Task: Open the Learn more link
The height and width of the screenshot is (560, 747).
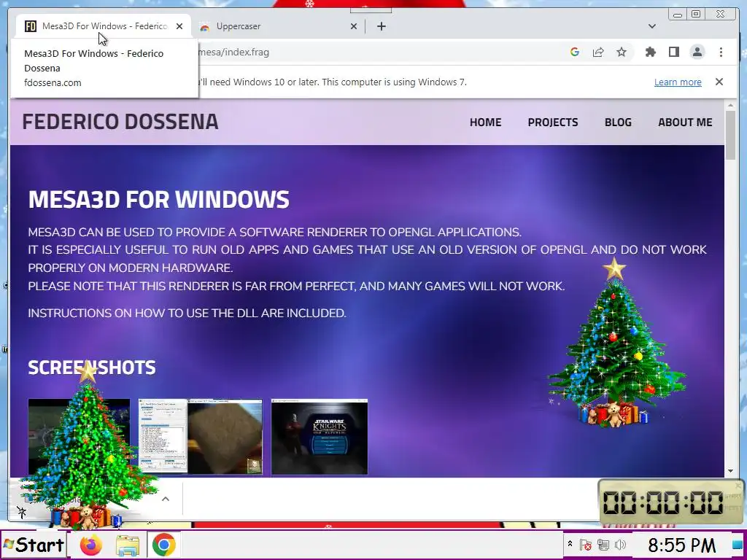Action: click(x=678, y=82)
